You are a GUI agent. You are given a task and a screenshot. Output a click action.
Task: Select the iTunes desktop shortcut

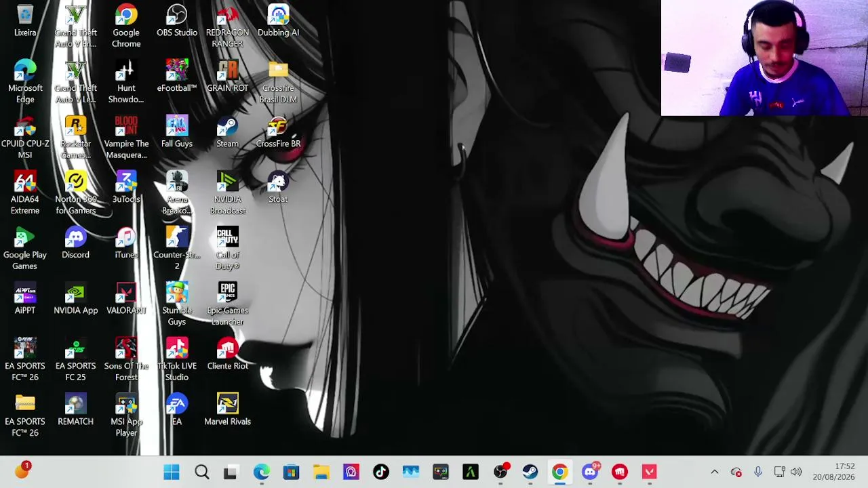pyautogui.click(x=126, y=243)
